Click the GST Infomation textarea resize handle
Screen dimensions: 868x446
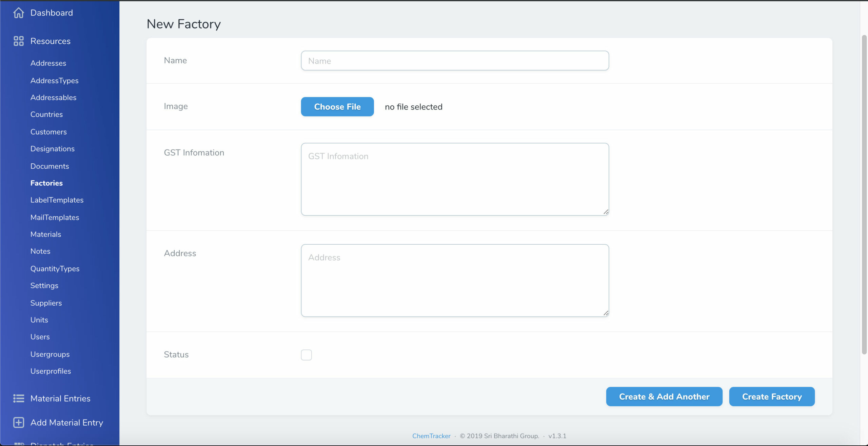coord(606,212)
